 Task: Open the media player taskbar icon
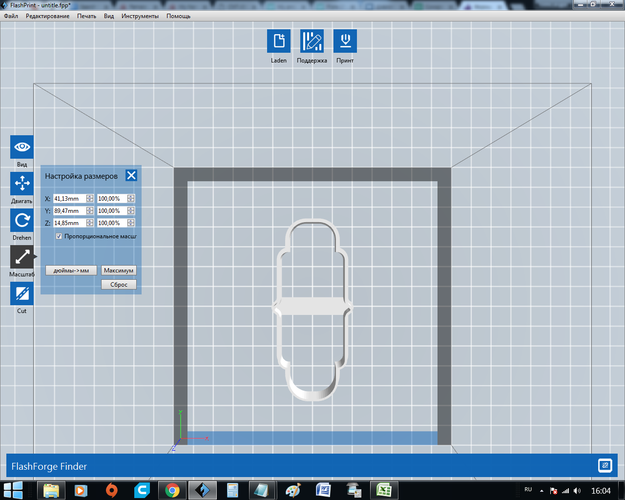81,490
